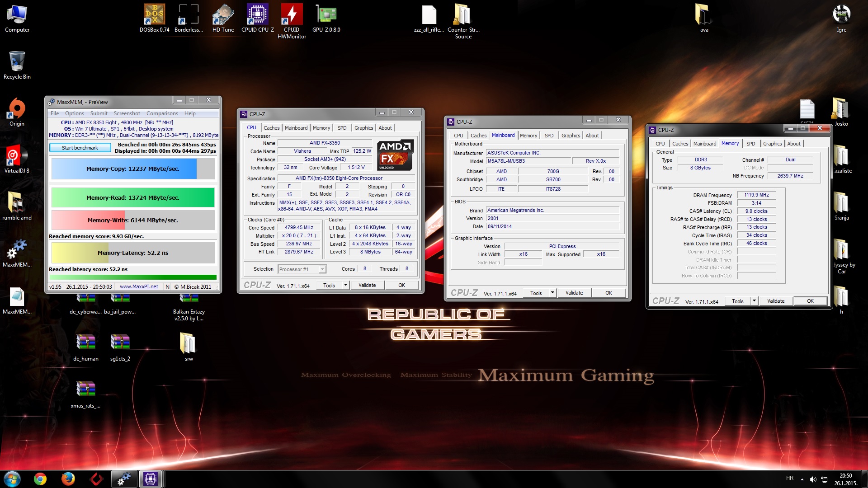Click OK in the Memory CPU-Z window

point(810,301)
